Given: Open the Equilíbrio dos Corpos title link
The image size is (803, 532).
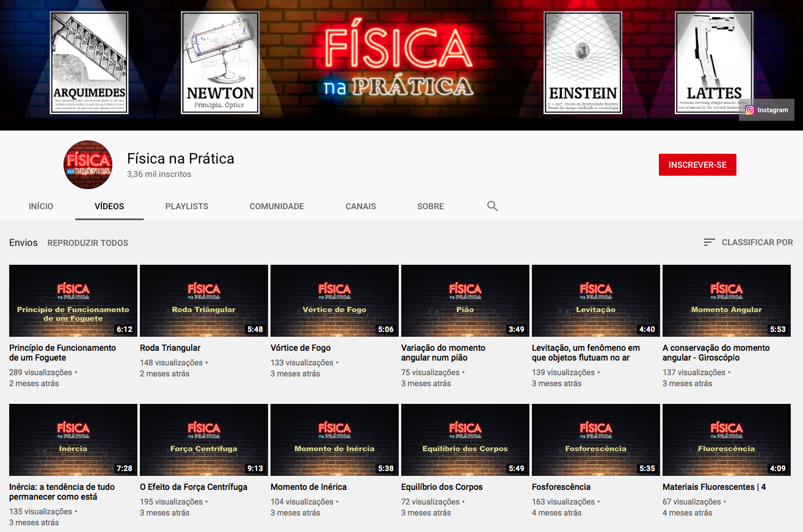Looking at the screenshot, I should [442, 487].
